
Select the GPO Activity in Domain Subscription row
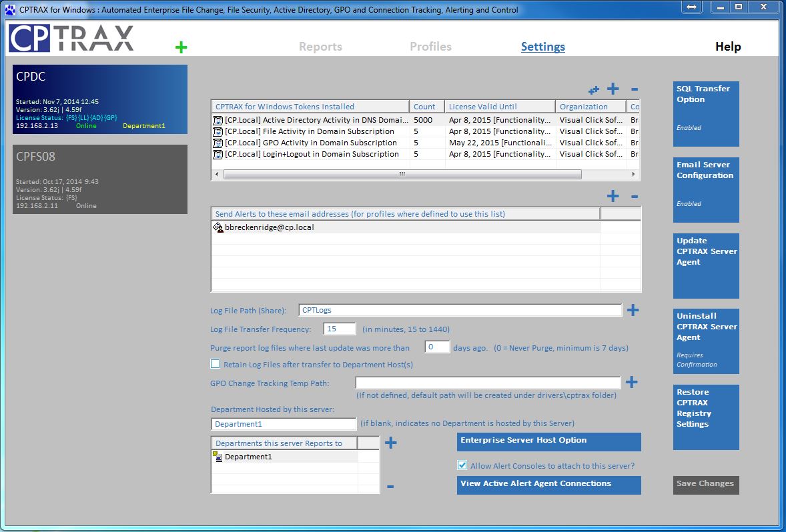425,143
